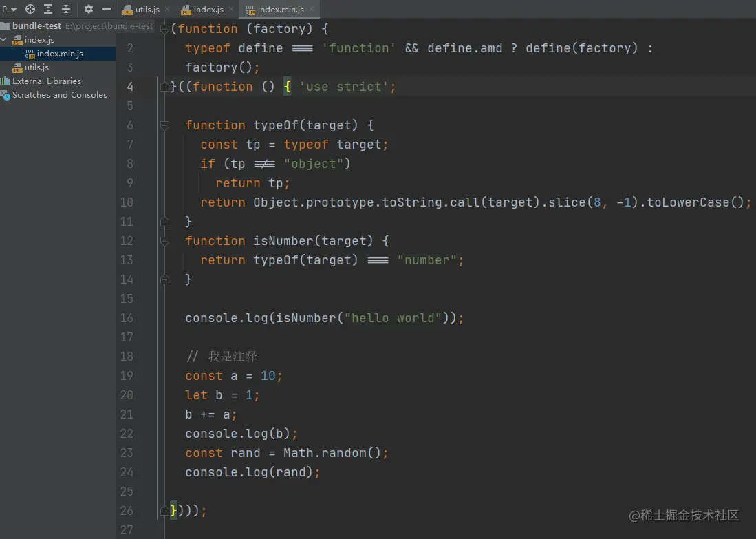The height and width of the screenshot is (539, 756).
Task: Collapse code fold at line 1
Action: point(164,29)
